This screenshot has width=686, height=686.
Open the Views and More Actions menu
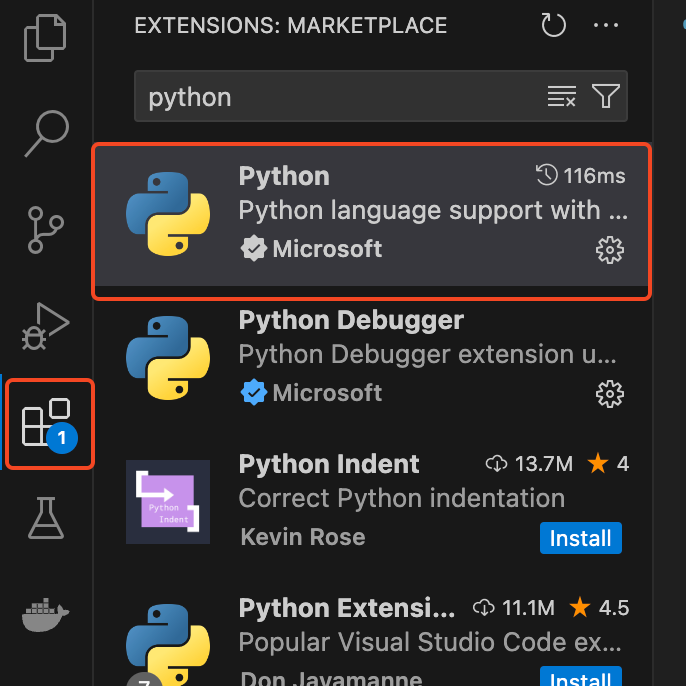point(606,26)
